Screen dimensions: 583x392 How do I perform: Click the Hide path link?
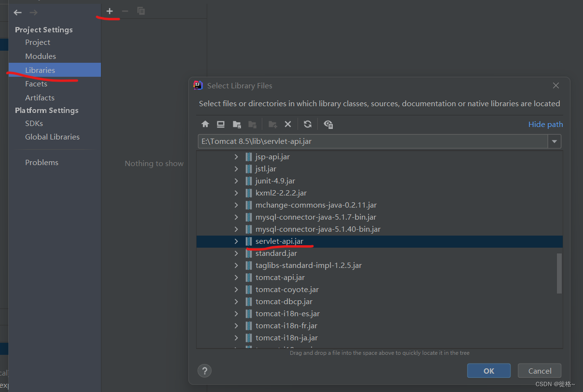coord(546,124)
